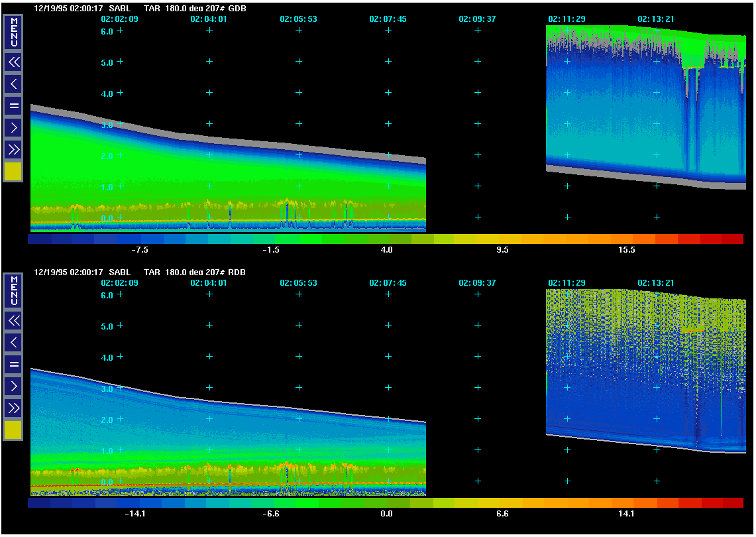This screenshot has height=537, width=756.
Task: Click the 6.0 altitude label in the RDB plot
Action: (107, 295)
